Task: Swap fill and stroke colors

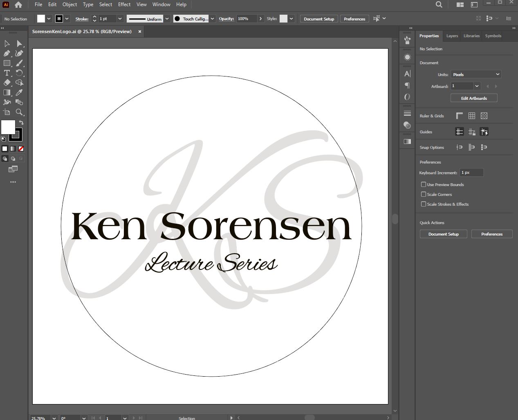Action: click(21, 123)
